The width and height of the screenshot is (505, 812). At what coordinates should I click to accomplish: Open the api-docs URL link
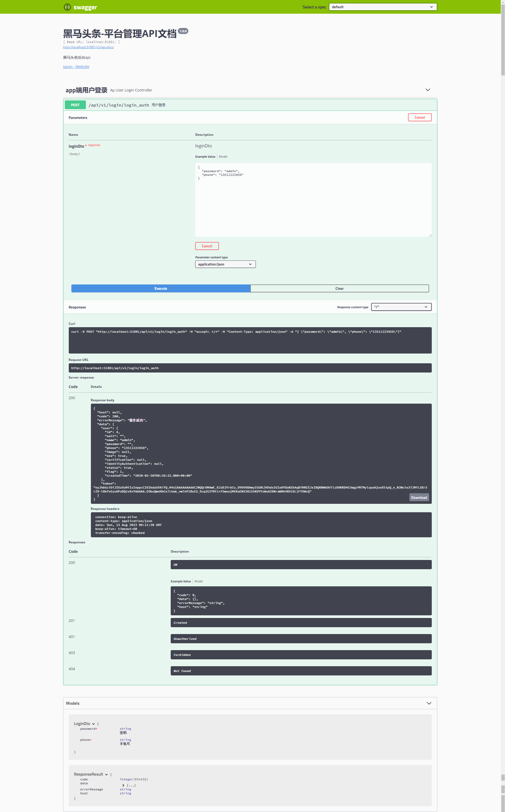point(88,47)
